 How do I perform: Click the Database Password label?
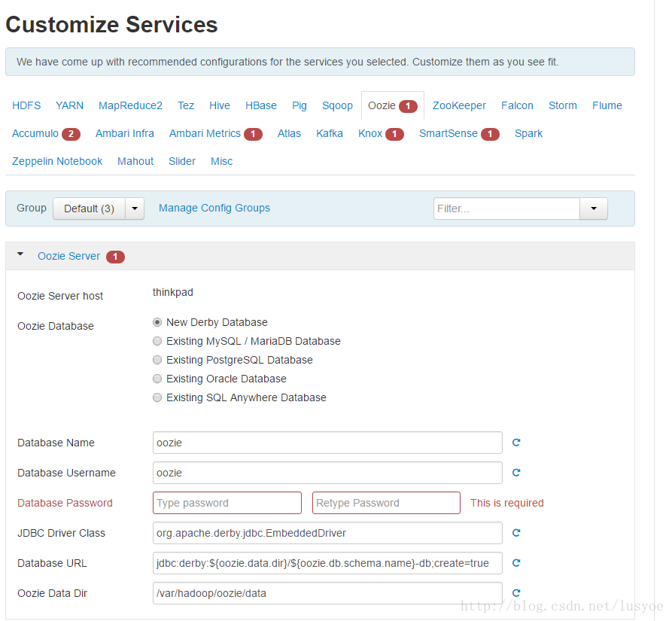pos(65,503)
